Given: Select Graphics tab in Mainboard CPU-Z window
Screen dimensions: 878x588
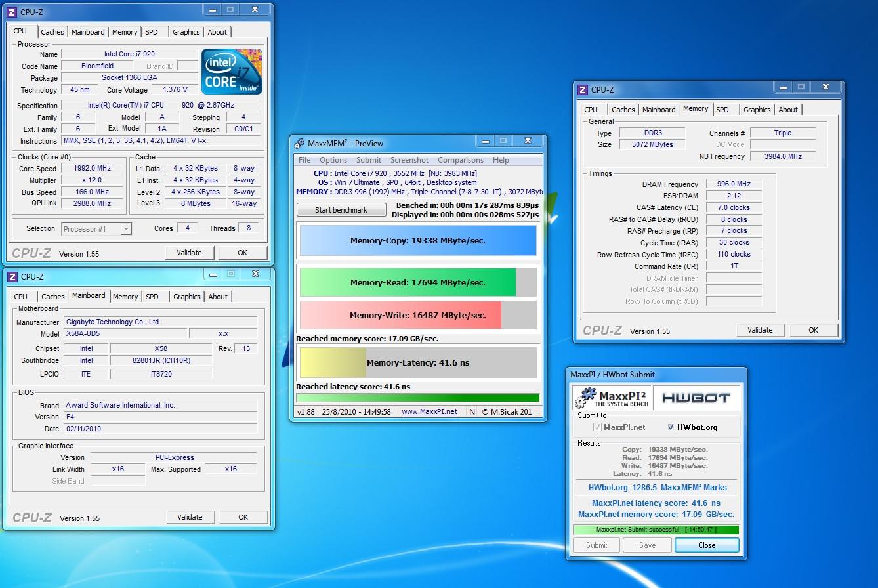Looking at the screenshot, I should [x=187, y=297].
